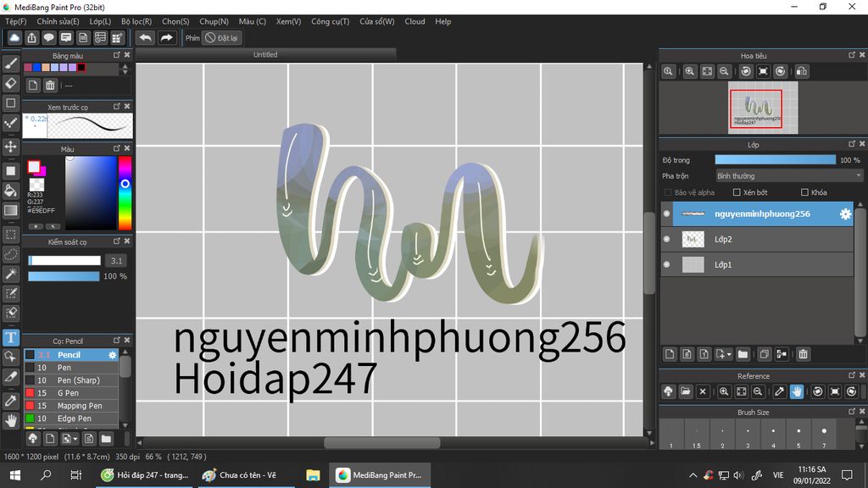Select the rectangular Select tool
The width and height of the screenshot is (868, 488).
point(10,235)
